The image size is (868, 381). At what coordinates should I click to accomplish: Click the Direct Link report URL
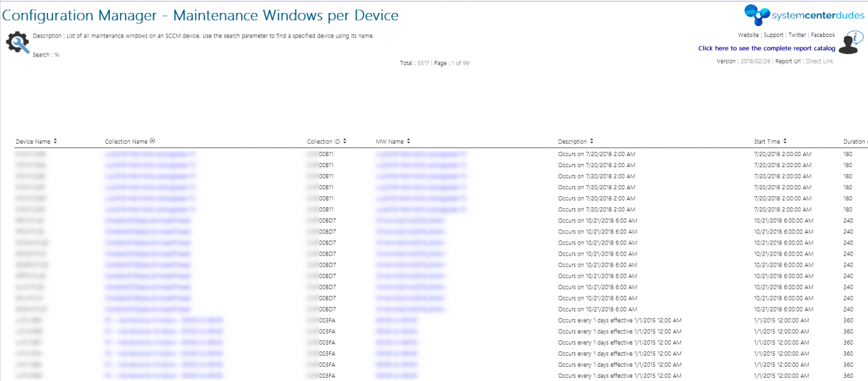pyautogui.click(x=821, y=60)
